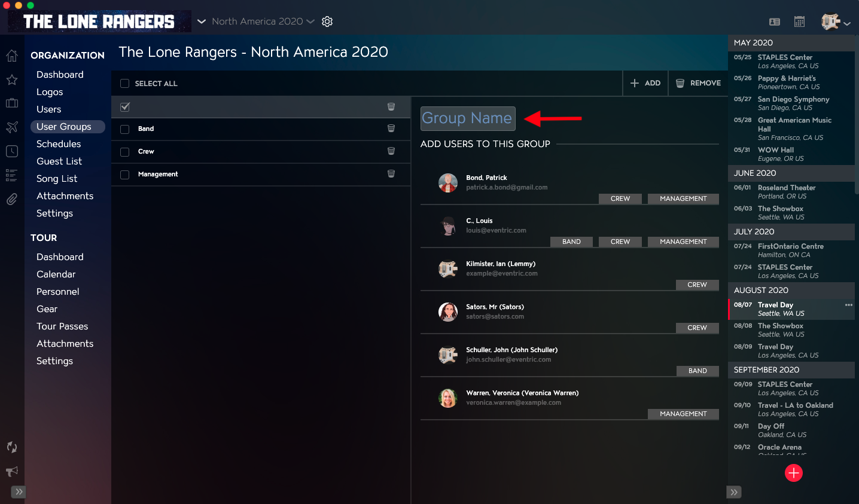This screenshot has width=859, height=504.
Task: Click the favorites star icon
Action: [12, 80]
